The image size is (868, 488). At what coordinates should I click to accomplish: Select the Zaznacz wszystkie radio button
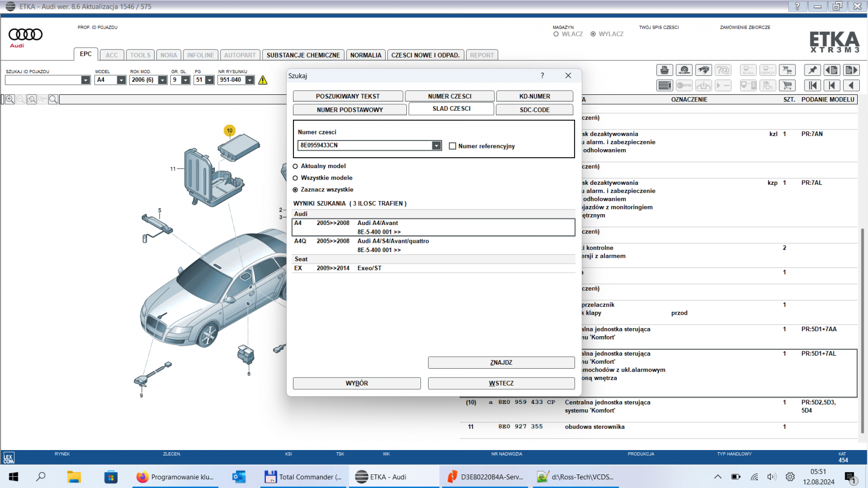tap(296, 190)
